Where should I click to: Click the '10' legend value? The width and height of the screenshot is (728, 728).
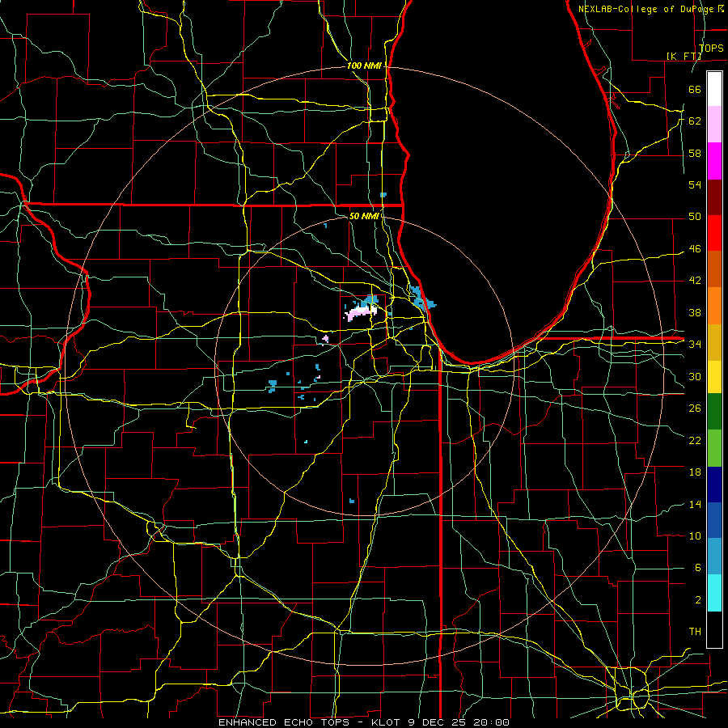click(x=695, y=535)
